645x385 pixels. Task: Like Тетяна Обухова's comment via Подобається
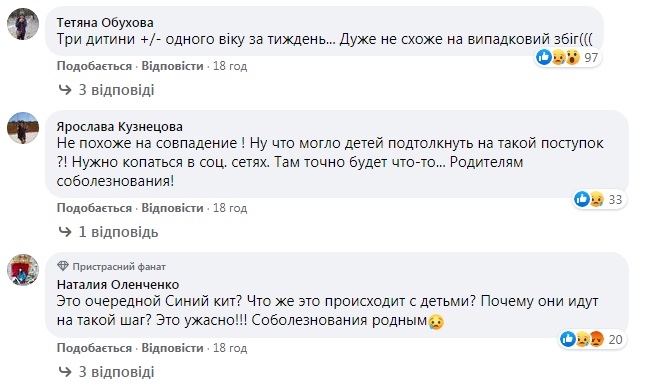point(94,66)
